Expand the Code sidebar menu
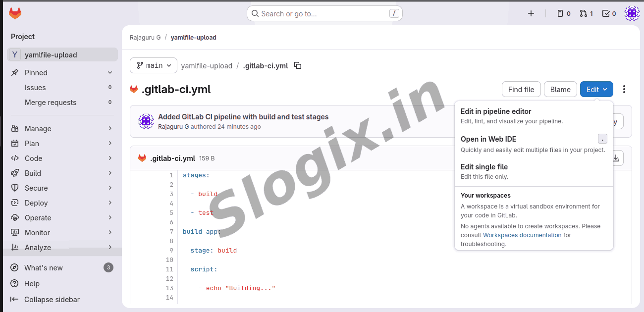 click(x=62, y=158)
